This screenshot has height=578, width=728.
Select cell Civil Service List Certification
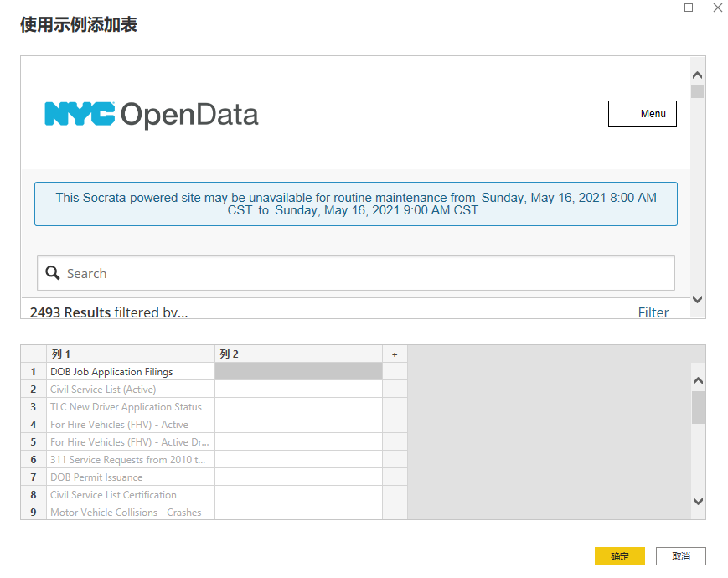pos(131,495)
